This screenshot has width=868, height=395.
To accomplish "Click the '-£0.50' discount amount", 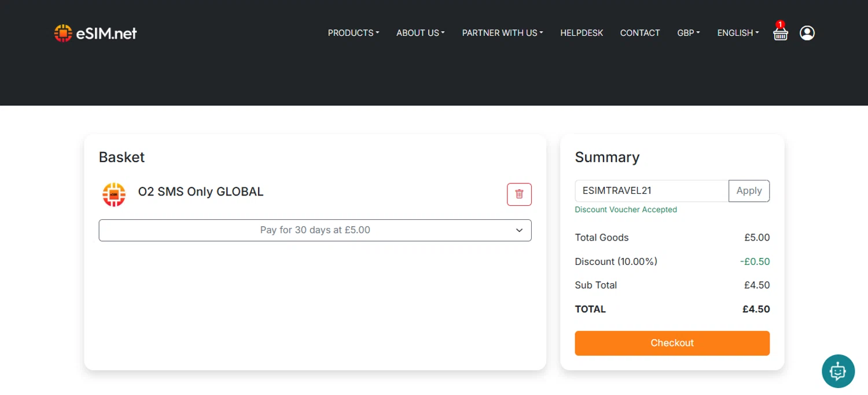I will point(755,261).
